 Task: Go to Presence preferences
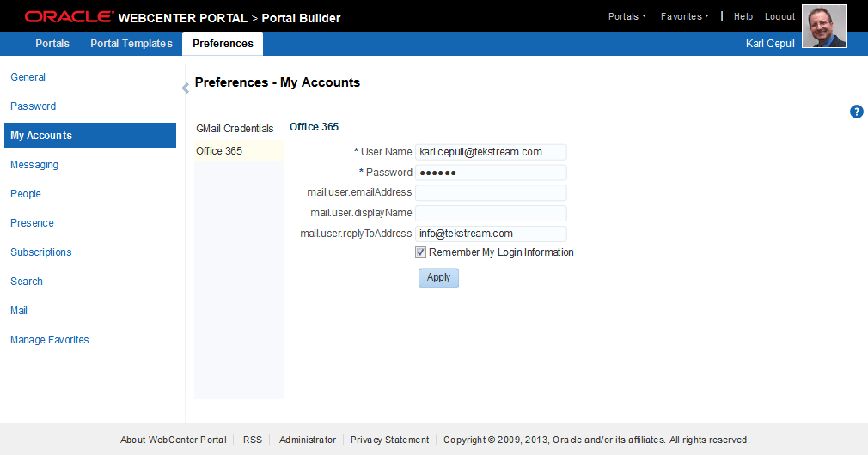click(32, 223)
